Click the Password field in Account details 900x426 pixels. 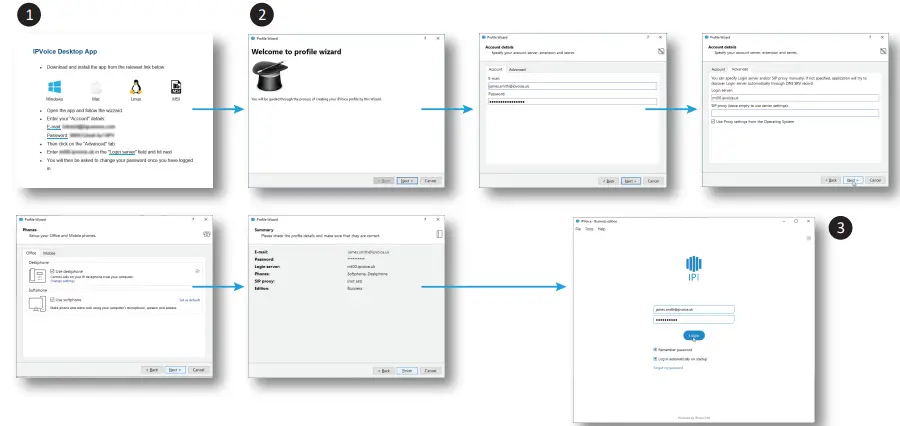coord(572,102)
